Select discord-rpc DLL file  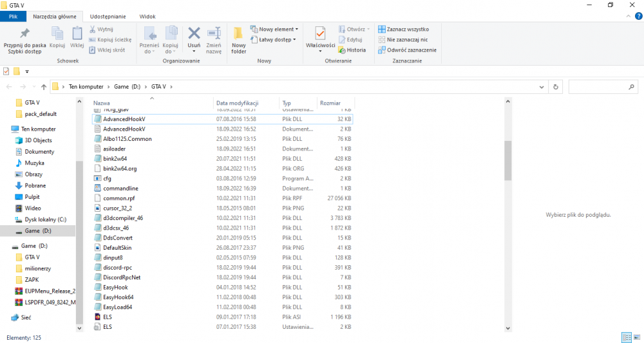pos(222,268)
